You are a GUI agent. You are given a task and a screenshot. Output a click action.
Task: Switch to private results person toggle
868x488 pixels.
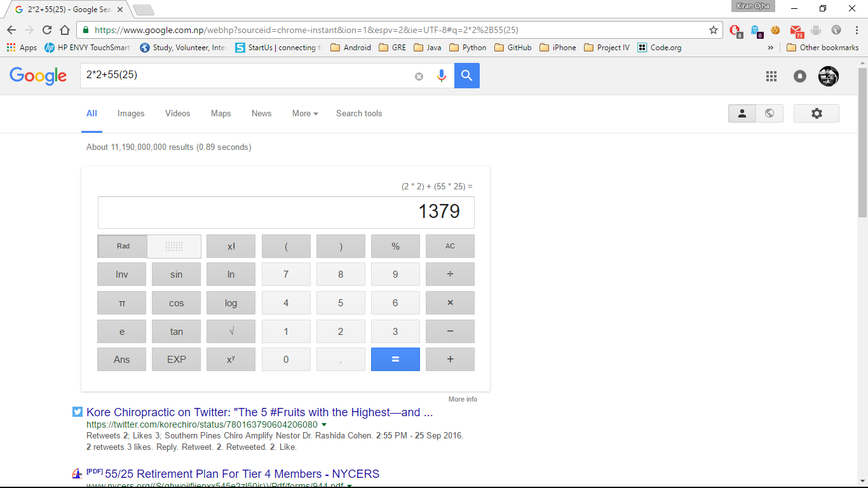[x=742, y=113]
